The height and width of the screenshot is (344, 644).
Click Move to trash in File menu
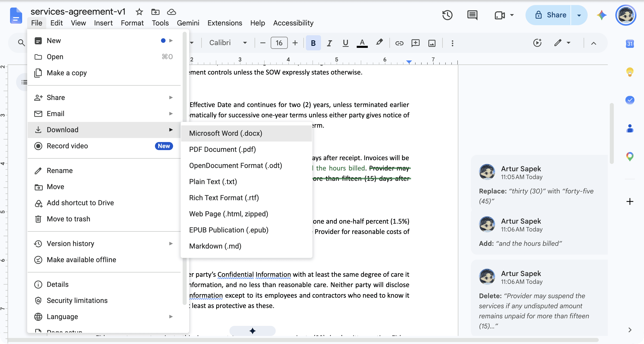point(104,219)
